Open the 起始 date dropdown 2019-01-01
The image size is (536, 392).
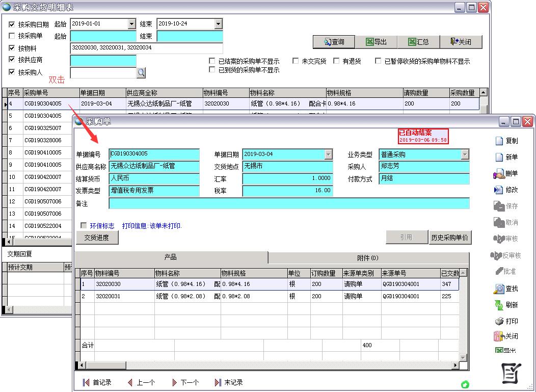(x=131, y=24)
